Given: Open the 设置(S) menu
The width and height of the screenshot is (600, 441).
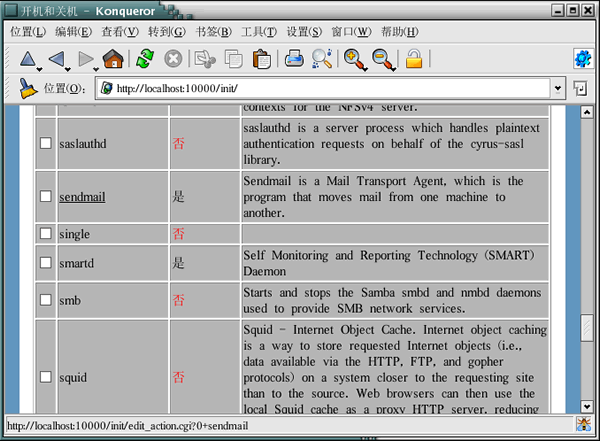Looking at the screenshot, I should click(304, 32).
